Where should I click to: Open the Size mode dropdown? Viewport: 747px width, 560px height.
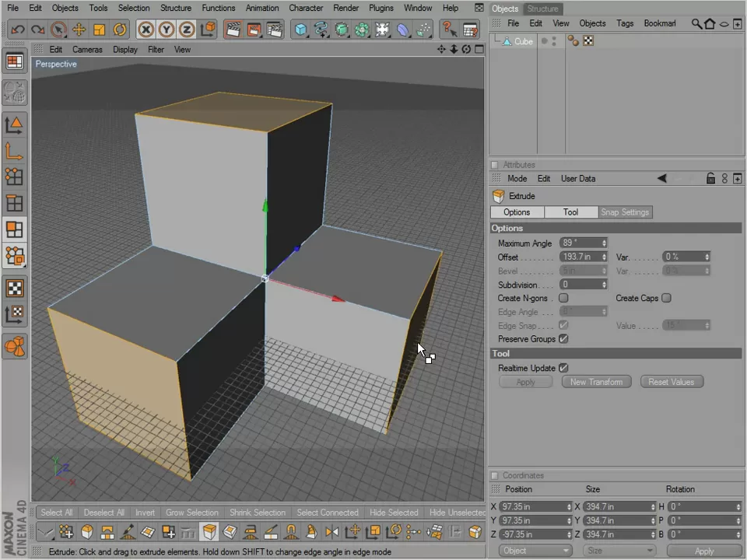(x=619, y=551)
